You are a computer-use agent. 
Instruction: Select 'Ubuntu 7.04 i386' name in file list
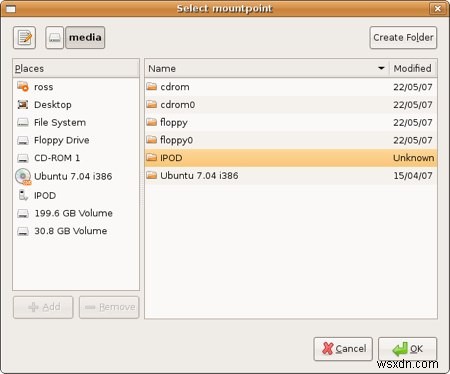tap(199, 176)
